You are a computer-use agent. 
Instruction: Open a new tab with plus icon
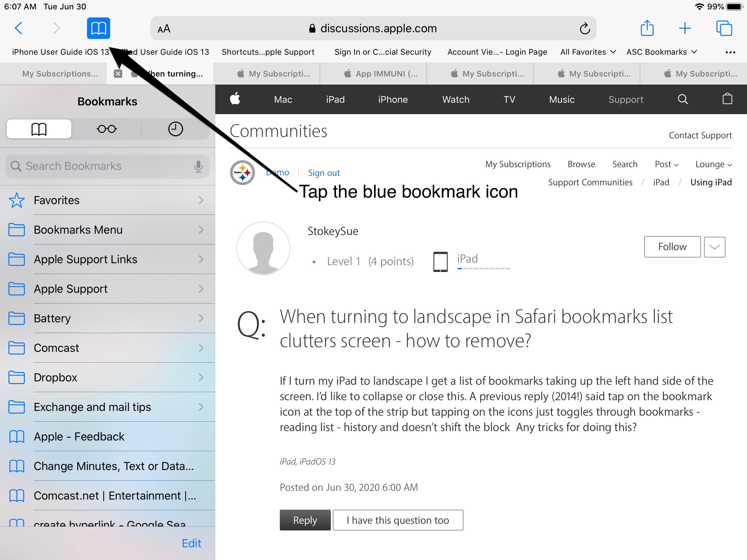click(x=685, y=28)
